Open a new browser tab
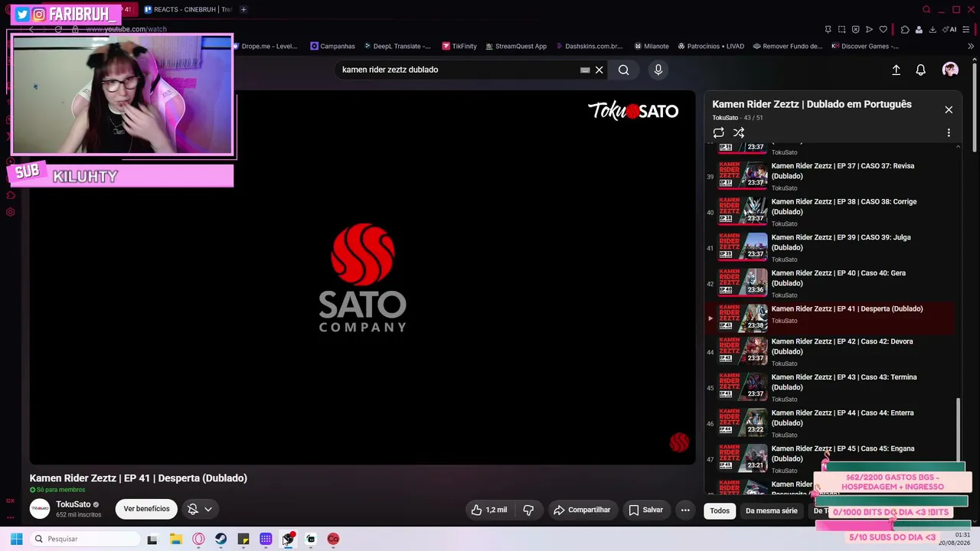 coord(243,9)
